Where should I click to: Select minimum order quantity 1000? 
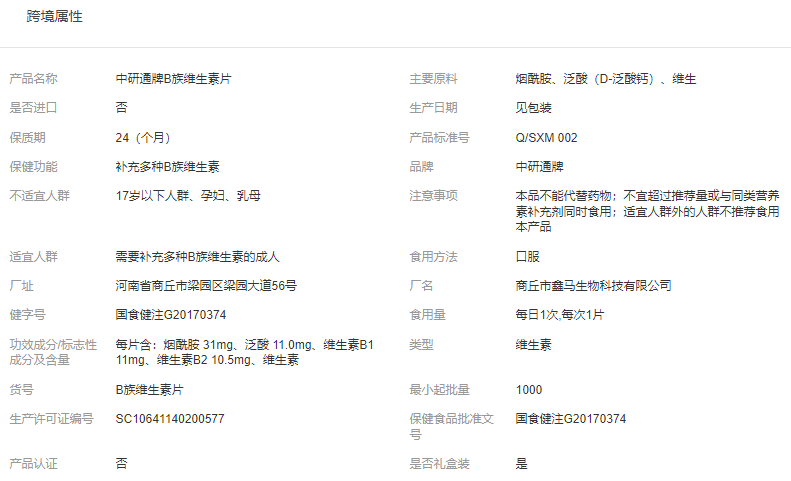pos(529,390)
